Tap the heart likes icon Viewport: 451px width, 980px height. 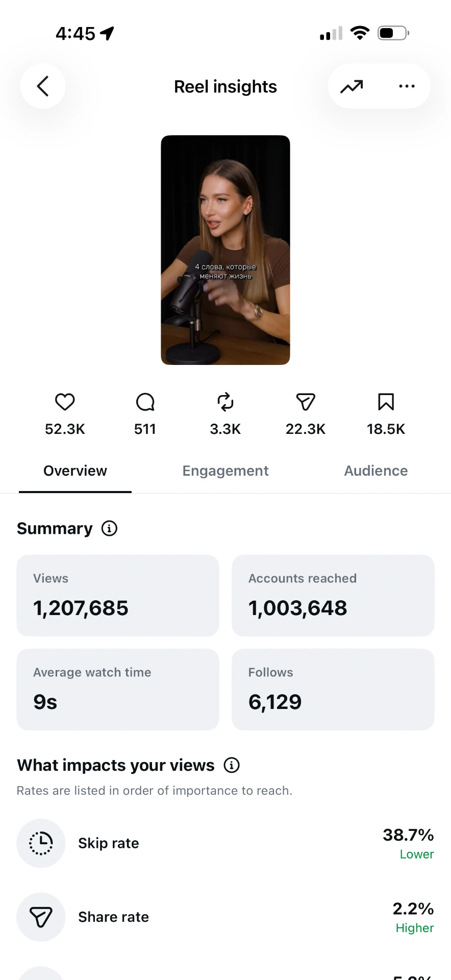65,402
